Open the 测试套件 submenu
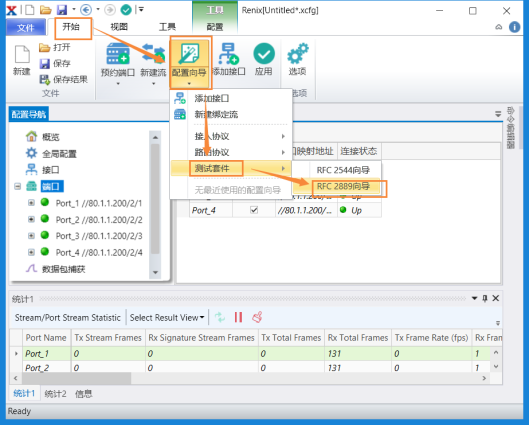Screen dimensions: 529x425 pos(230,168)
